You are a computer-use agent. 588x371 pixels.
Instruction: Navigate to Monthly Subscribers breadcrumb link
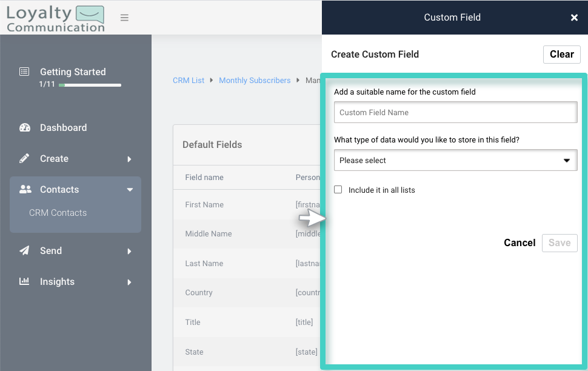255,80
